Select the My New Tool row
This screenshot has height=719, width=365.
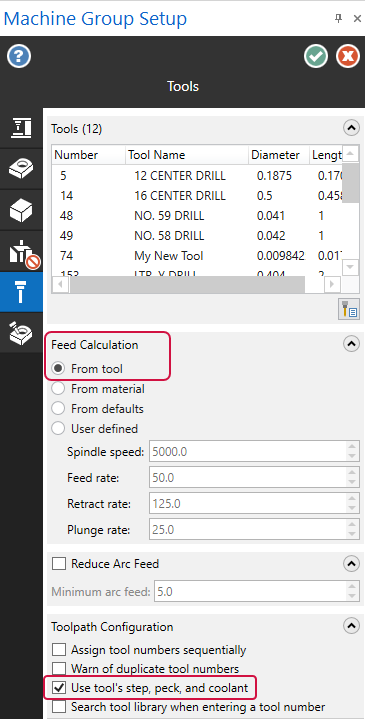coord(197,256)
